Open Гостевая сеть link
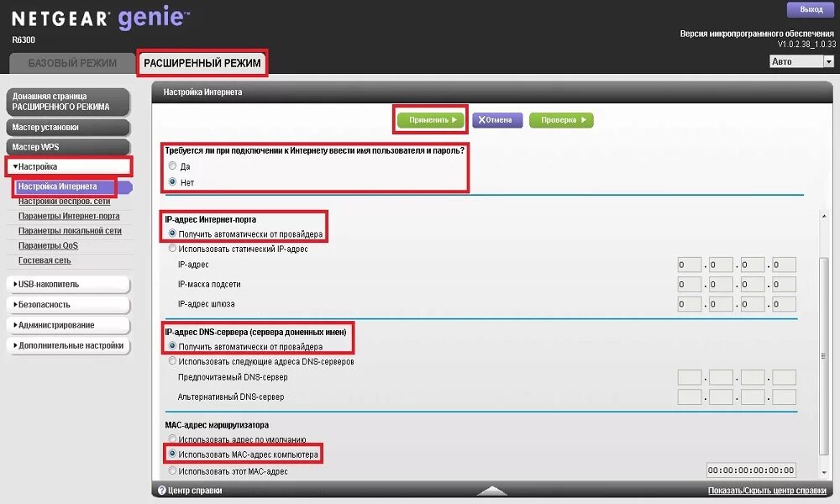 point(45,260)
